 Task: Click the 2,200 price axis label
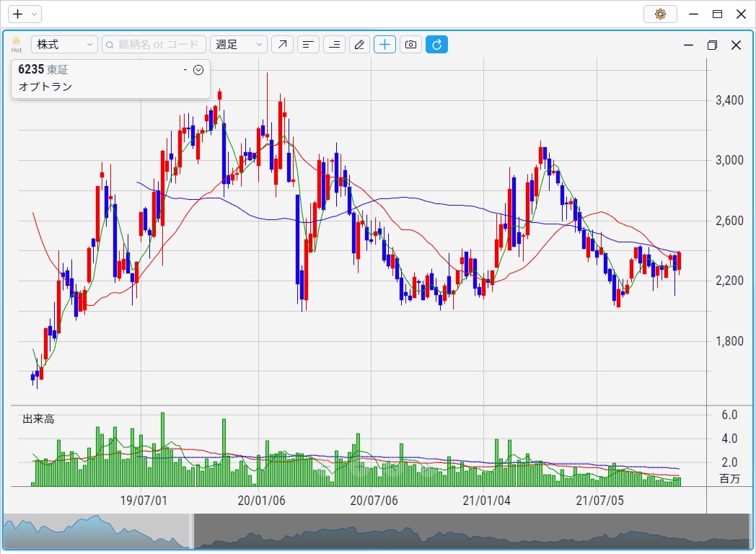(x=729, y=281)
